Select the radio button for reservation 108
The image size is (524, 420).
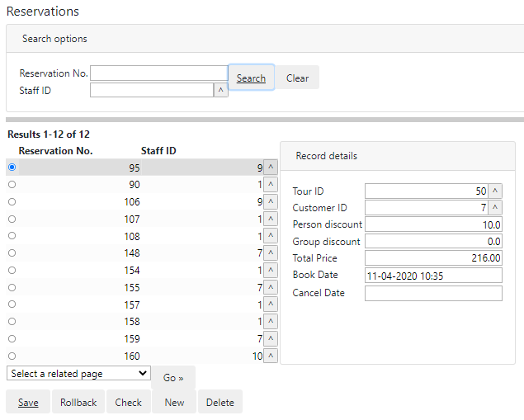(12, 235)
